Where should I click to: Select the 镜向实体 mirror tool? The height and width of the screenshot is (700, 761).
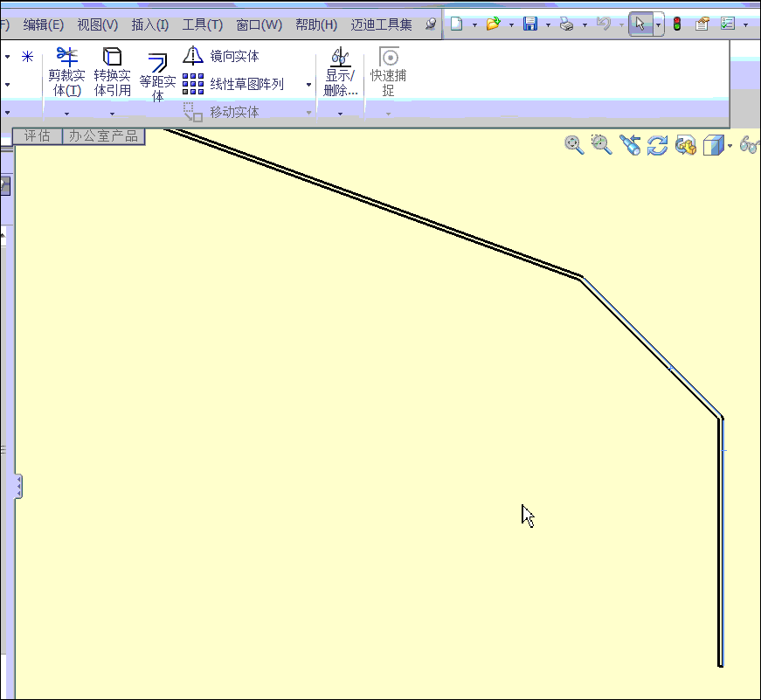(x=221, y=56)
